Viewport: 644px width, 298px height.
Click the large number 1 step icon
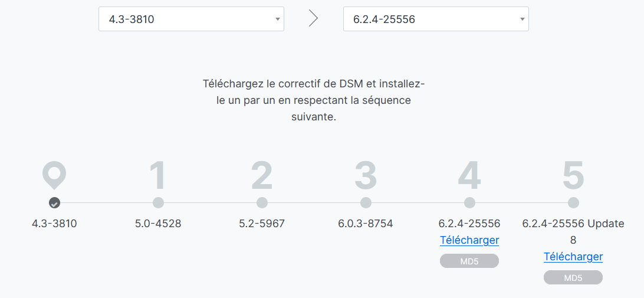point(158,175)
